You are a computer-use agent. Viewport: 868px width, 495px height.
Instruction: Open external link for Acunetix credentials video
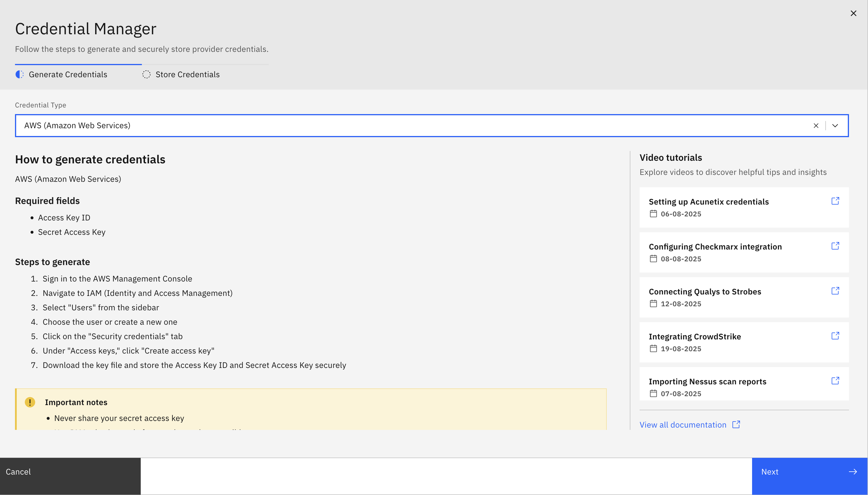(835, 201)
